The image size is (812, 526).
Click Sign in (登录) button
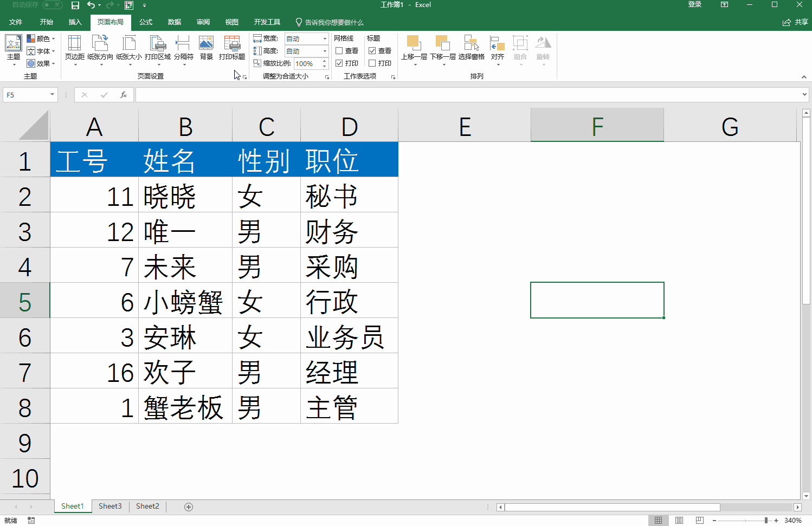coord(695,5)
